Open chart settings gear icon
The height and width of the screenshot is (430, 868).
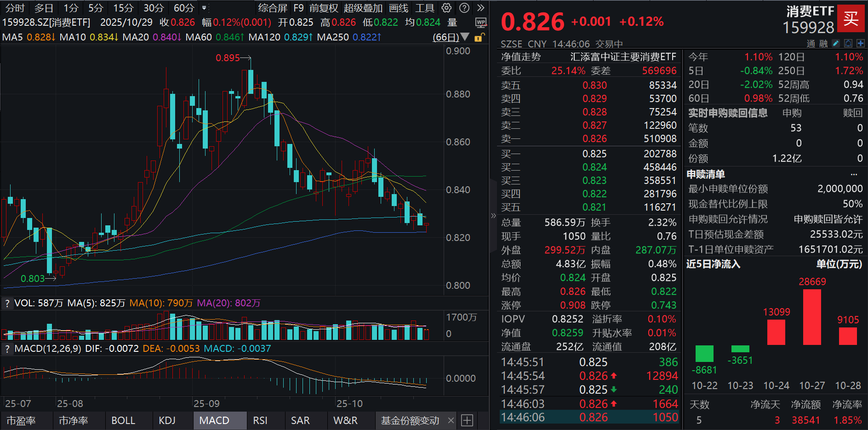click(x=446, y=8)
